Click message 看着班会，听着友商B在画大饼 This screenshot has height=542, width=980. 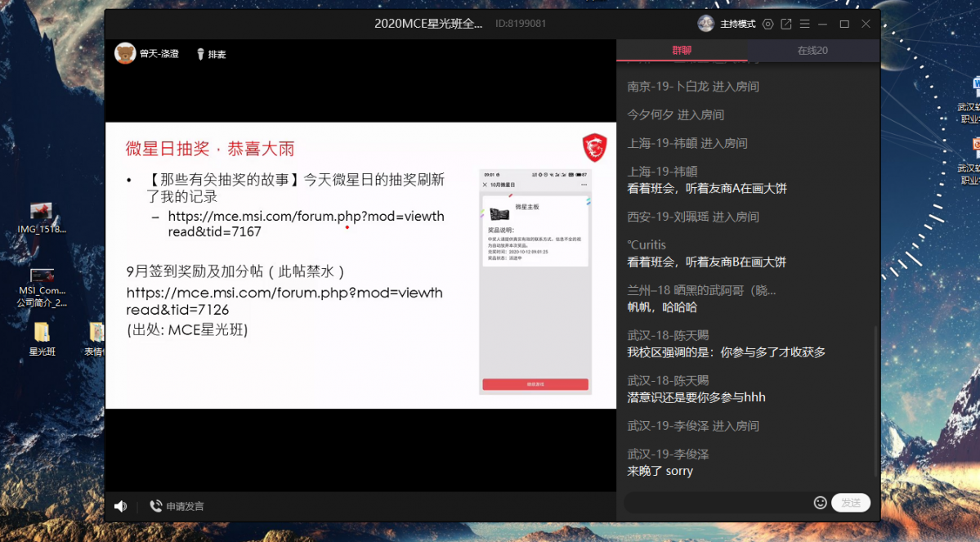(x=707, y=262)
